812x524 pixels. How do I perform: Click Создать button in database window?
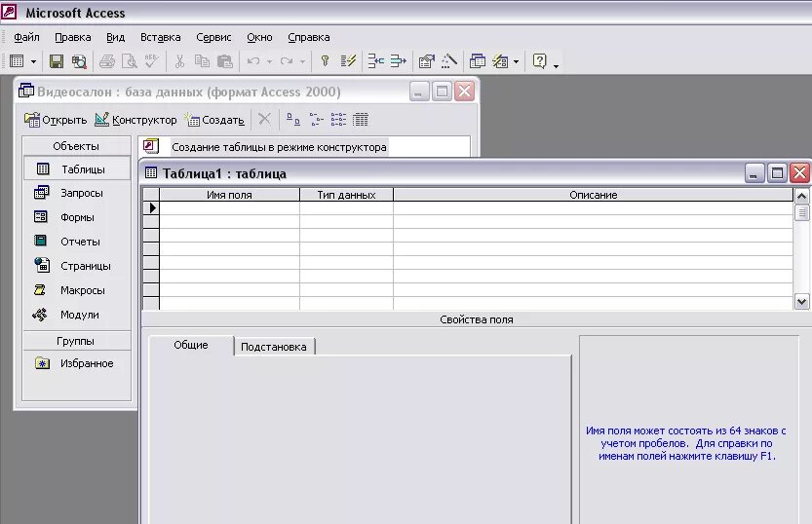[214, 120]
